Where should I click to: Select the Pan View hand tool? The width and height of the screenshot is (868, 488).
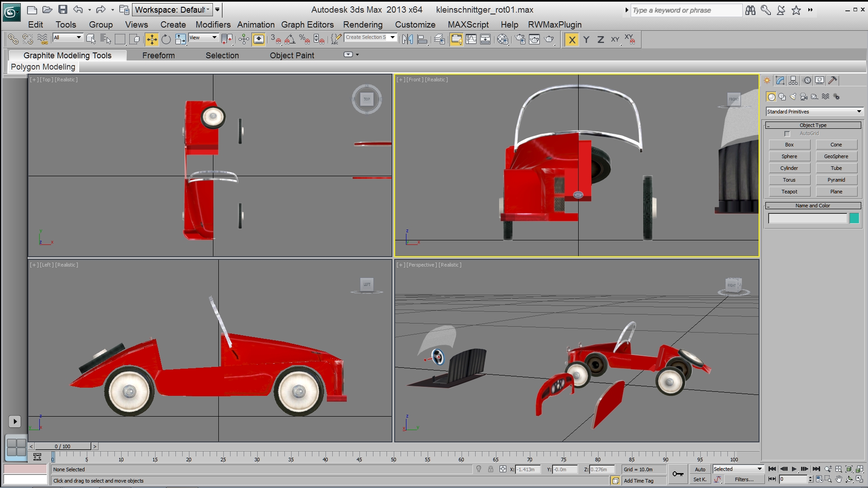click(839, 479)
